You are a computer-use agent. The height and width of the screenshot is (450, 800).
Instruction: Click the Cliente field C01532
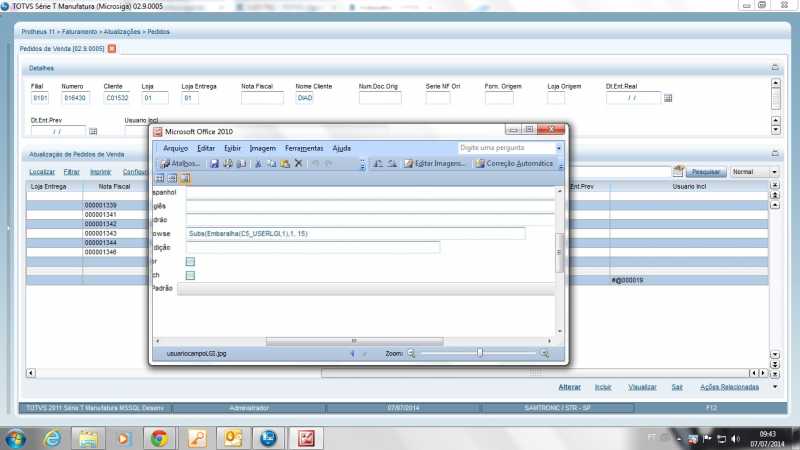click(117, 98)
